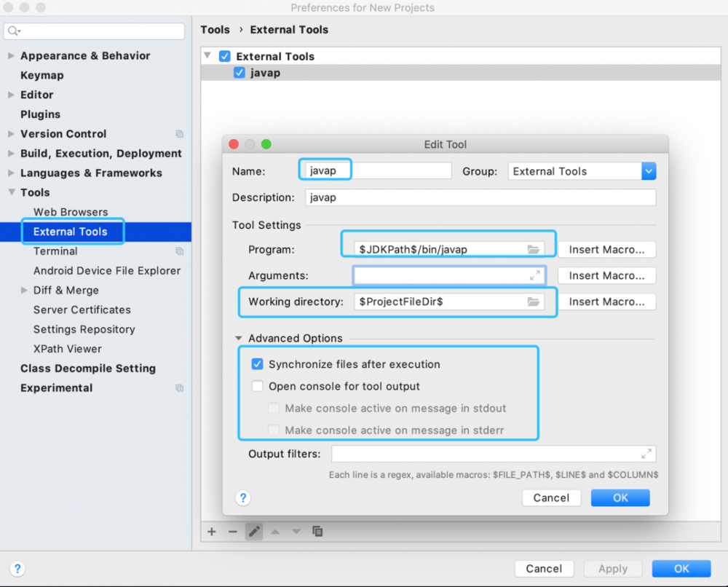Click the Arguments input field
This screenshot has width=728, height=587.
449,275
